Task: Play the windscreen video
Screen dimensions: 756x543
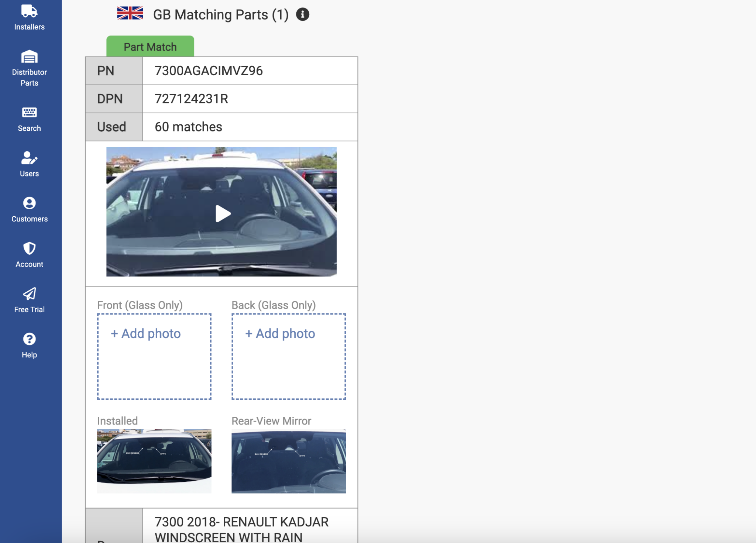Action: [221, 213]
